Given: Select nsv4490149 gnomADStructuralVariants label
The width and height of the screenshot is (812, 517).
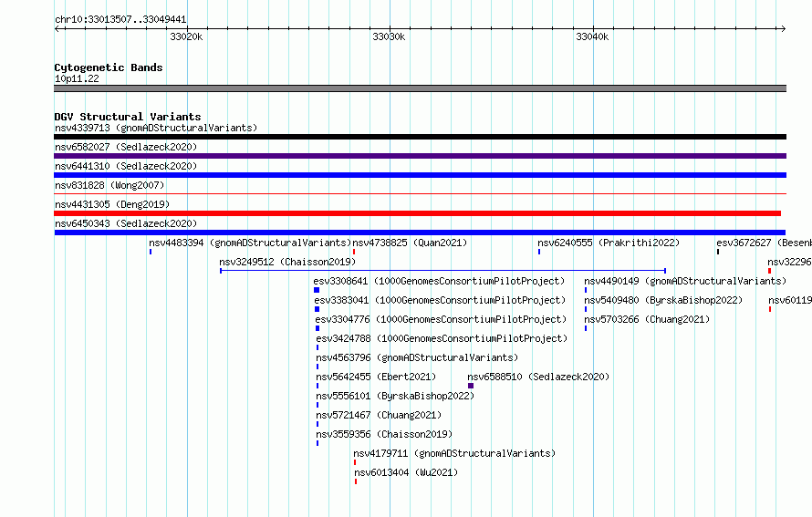Looking at the screenshot, I should [685, 281].
